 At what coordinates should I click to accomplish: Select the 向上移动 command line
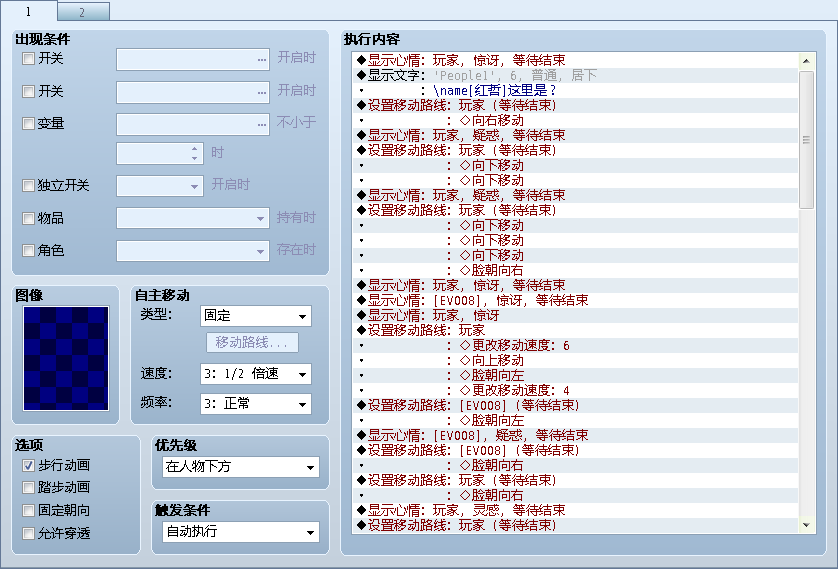(576, 360)
